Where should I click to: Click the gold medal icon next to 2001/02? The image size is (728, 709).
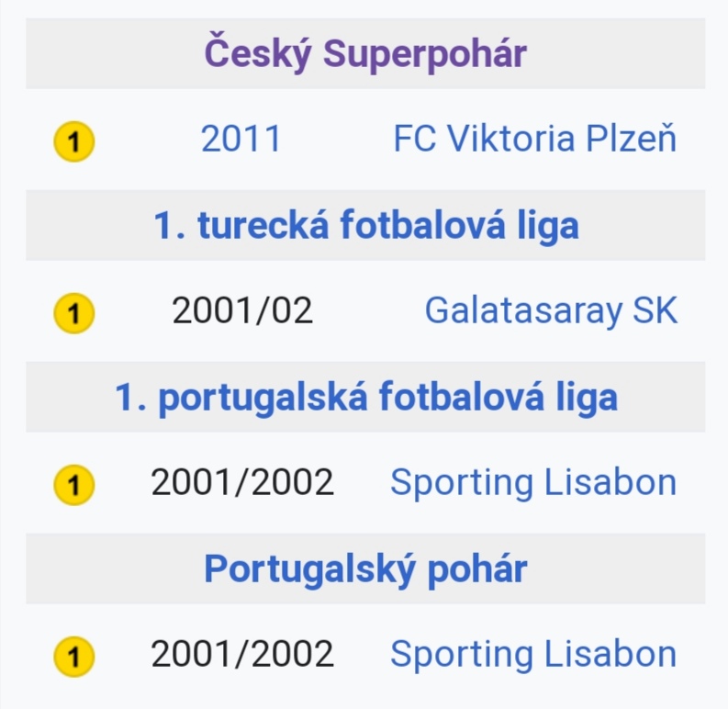click(x=73, y=312)
